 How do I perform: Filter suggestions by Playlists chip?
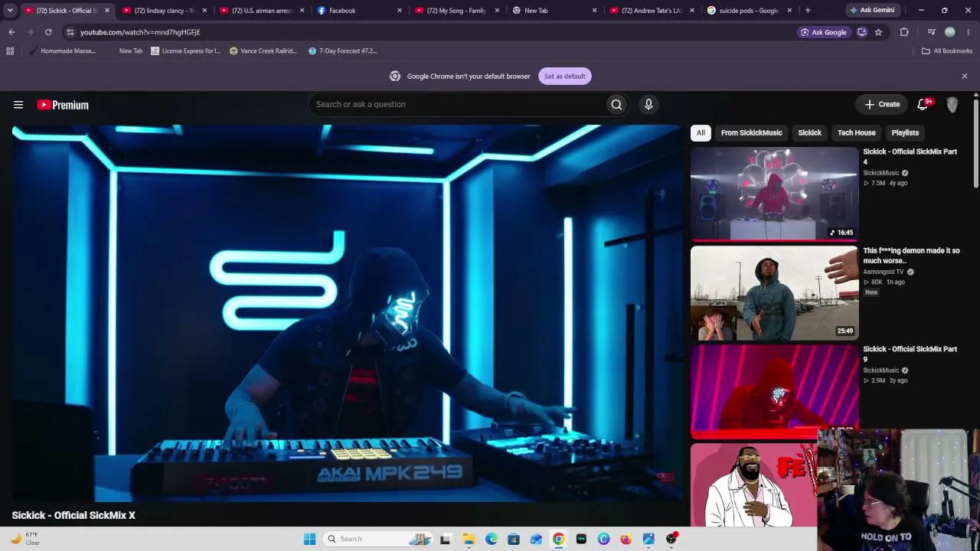point(905,133)
